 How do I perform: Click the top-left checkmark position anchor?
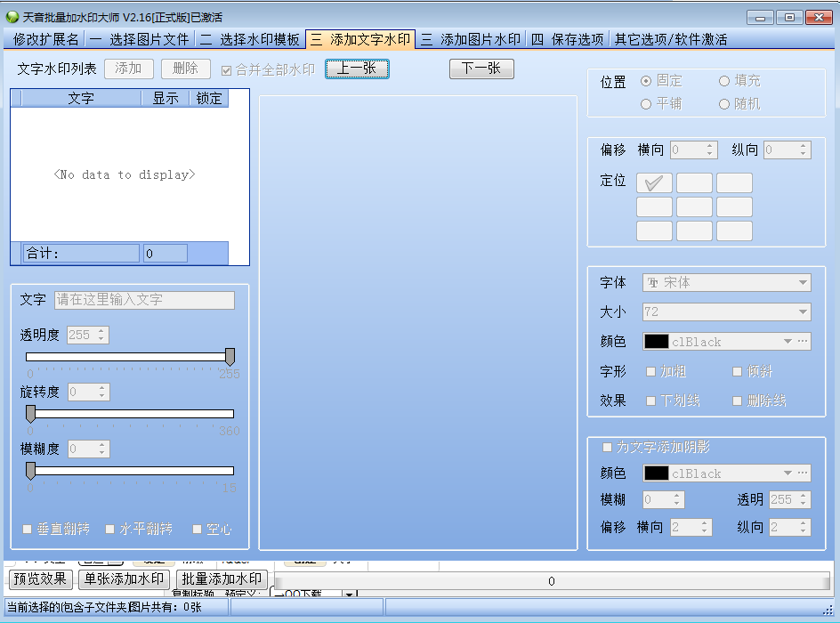(x=654, y=183)
